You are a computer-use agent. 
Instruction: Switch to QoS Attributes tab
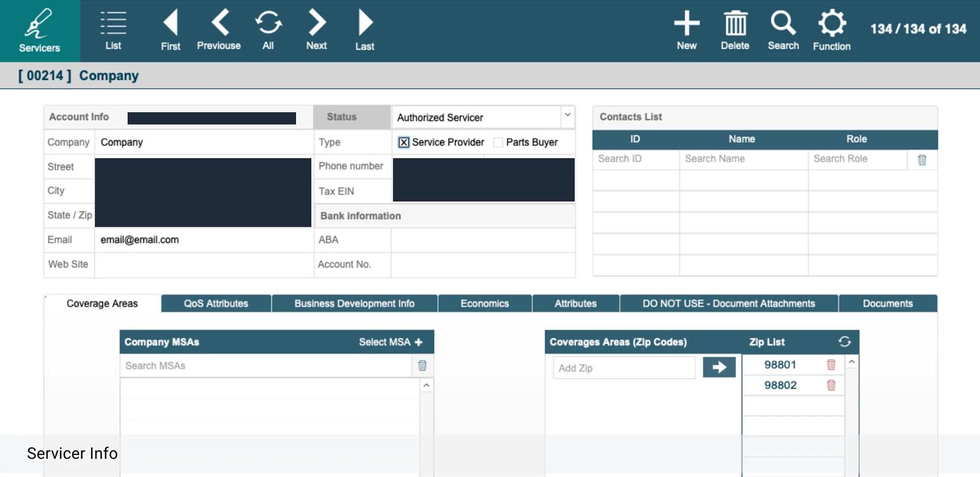(216, 304)
